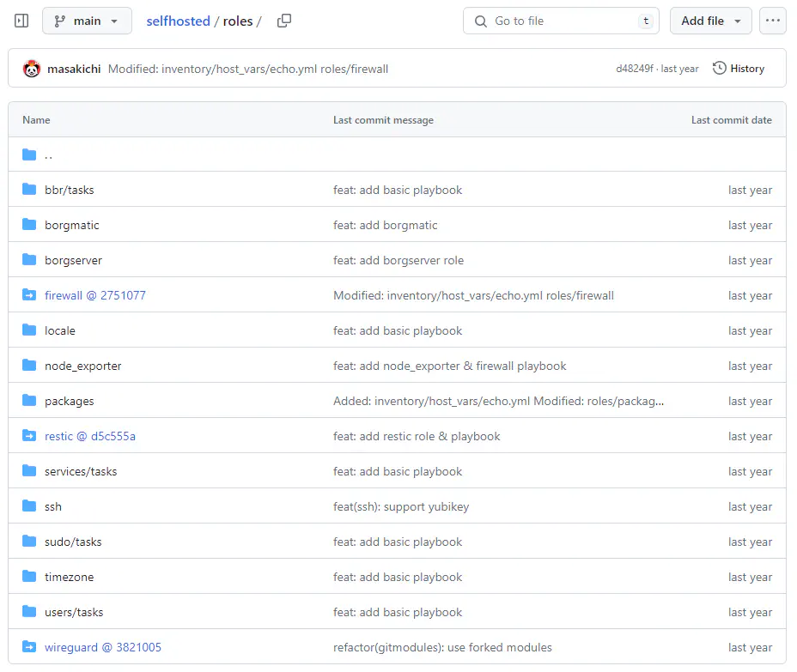Screen dimensions: 797x672
Task: Click the Go to file search field
Action: coord(558,21)
